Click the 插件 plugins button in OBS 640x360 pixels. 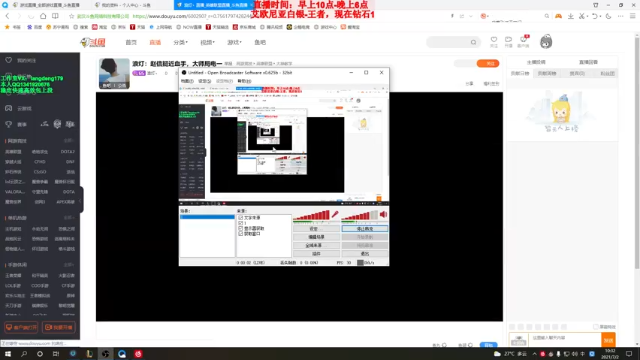(x=316, y=254)
